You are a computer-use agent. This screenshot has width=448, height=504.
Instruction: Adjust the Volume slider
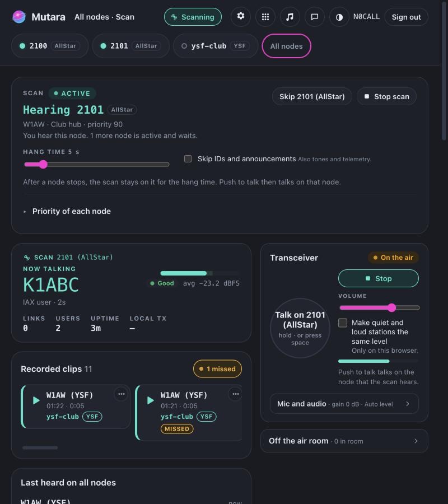(379, 307)
